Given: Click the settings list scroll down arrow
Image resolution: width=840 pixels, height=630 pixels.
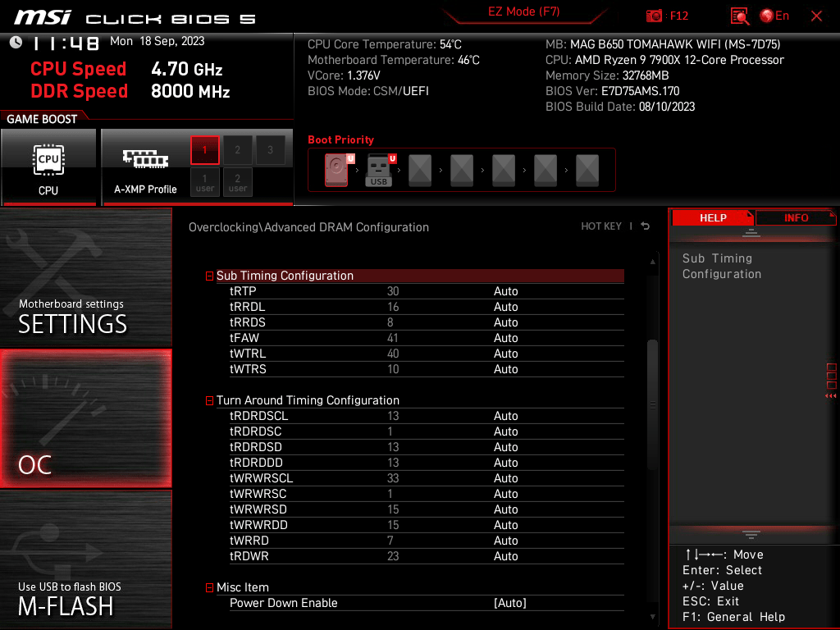Looking at the screenshot, I should [x=652, y=617].
